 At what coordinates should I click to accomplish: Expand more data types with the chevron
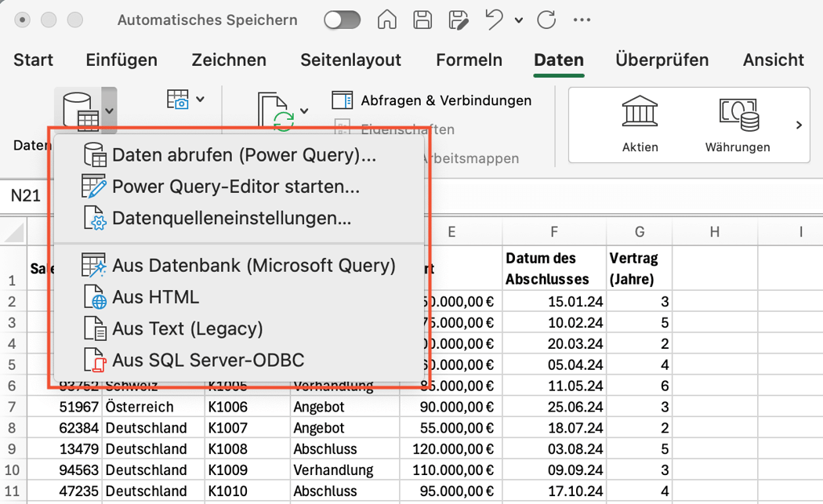[799, 123]
